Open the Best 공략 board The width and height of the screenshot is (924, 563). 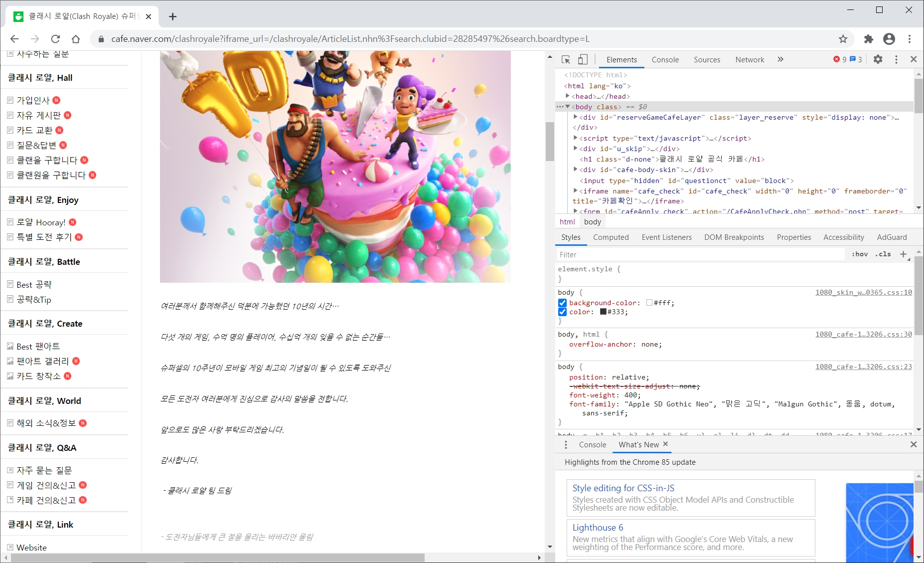[34, 284]
